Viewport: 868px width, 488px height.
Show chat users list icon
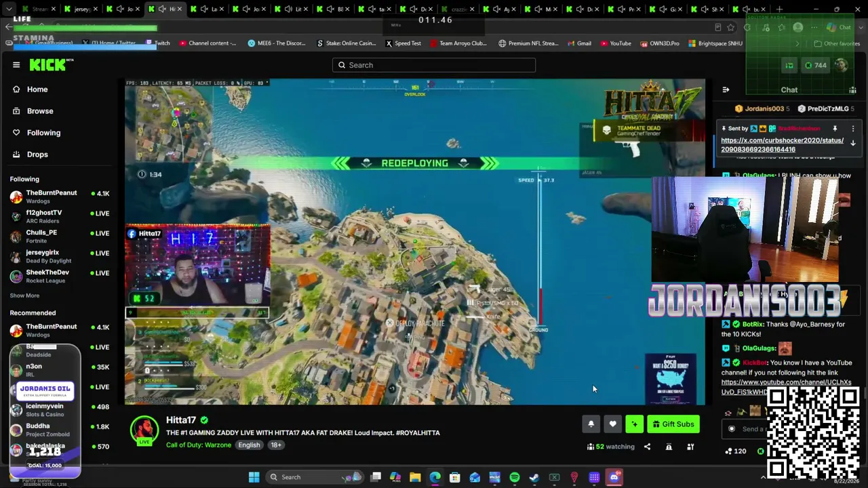click(852, 89)
